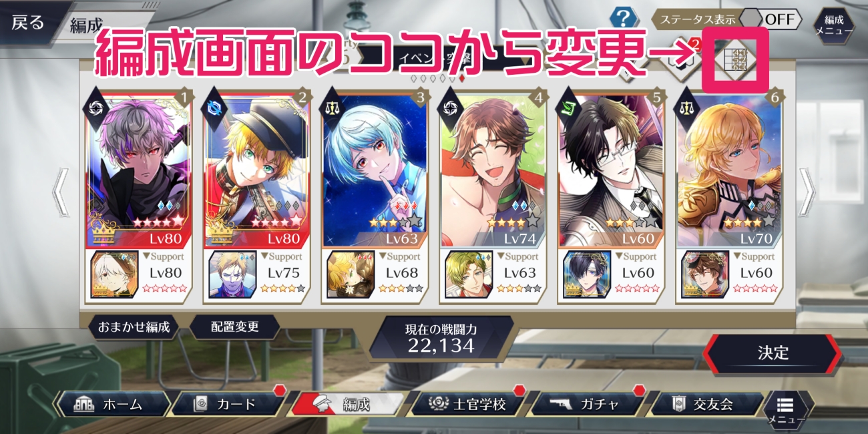
Task: Show previous party with left arrow
Action: click(61, 192)
